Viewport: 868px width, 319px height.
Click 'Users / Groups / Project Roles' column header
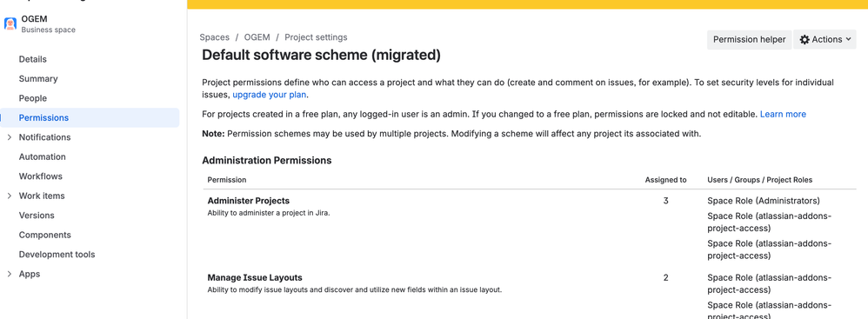pos(760,180)
